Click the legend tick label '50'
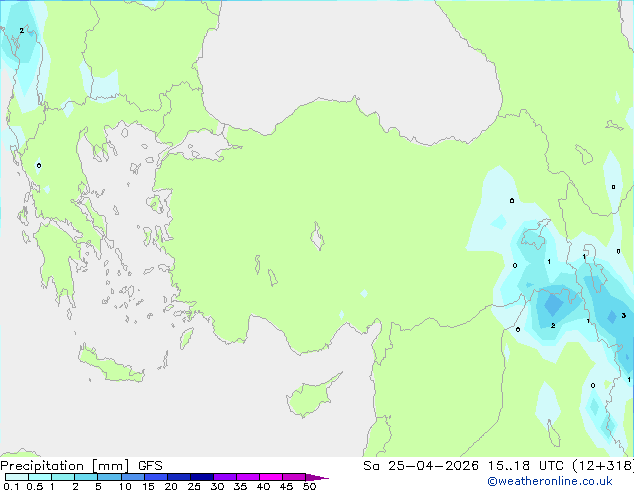 point(309,486)
